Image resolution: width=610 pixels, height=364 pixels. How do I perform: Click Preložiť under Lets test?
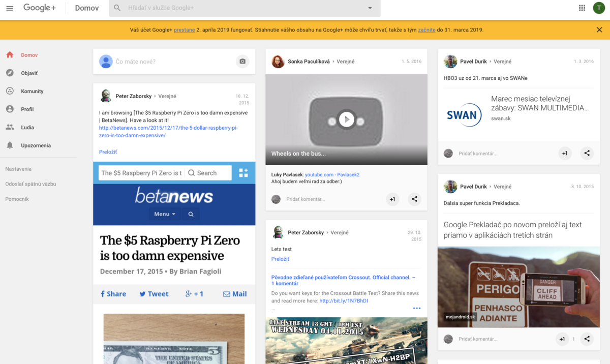pyautogui.click(x=280, y=259)
